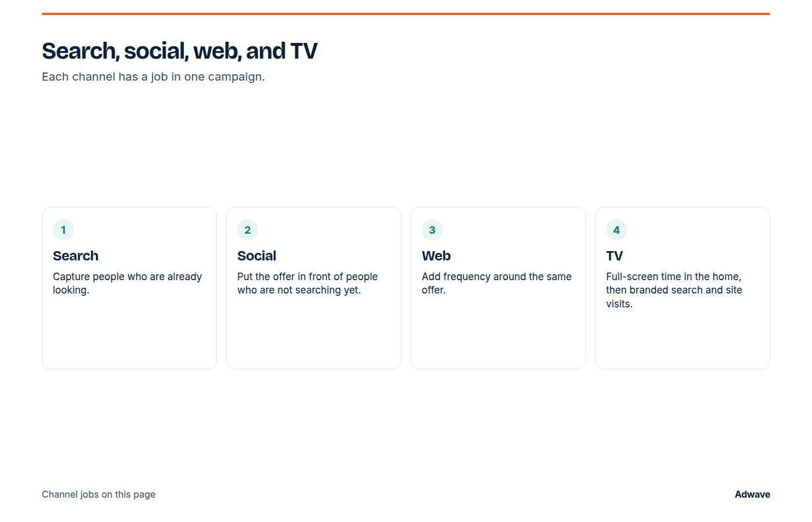
Task: Click the 'Search, social, web, and TV' title
Action: [179, 51]
